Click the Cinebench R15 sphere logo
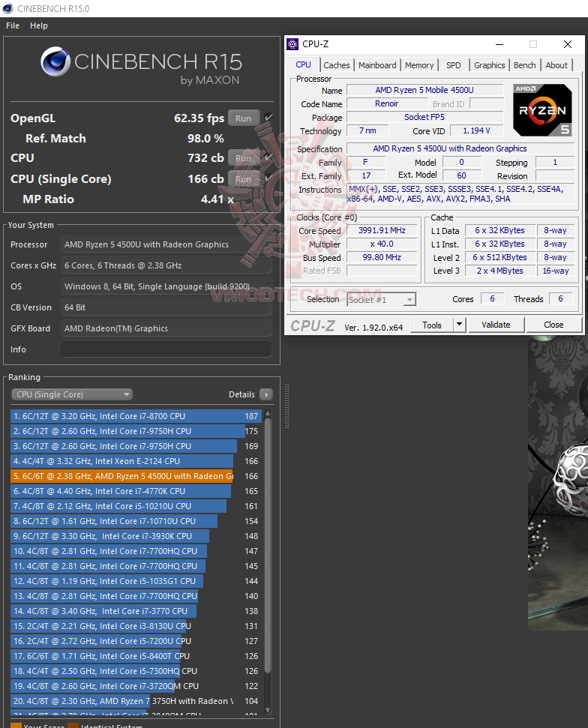This screenshot has width=588, height=728. 55,61
